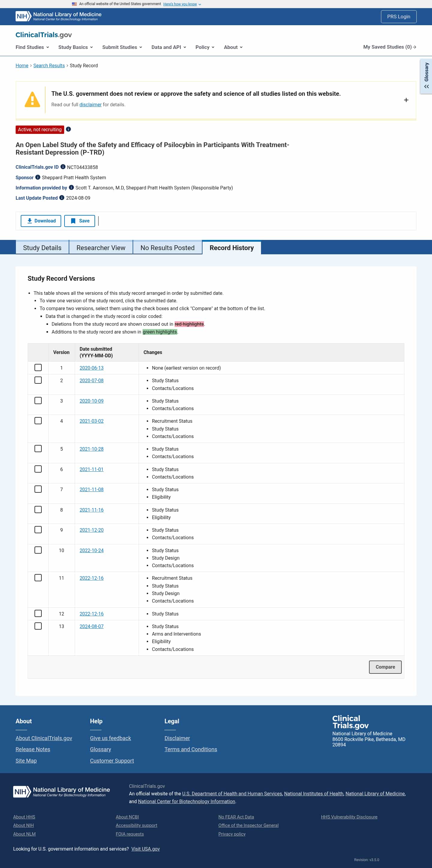Check the box for version 6
This screenshot has width=432, height=868.
pos(38,469)
